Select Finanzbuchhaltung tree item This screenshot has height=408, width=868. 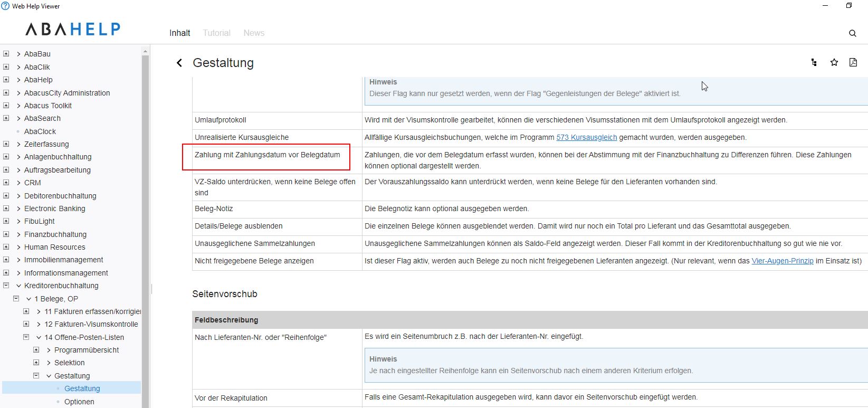(55, 234)
